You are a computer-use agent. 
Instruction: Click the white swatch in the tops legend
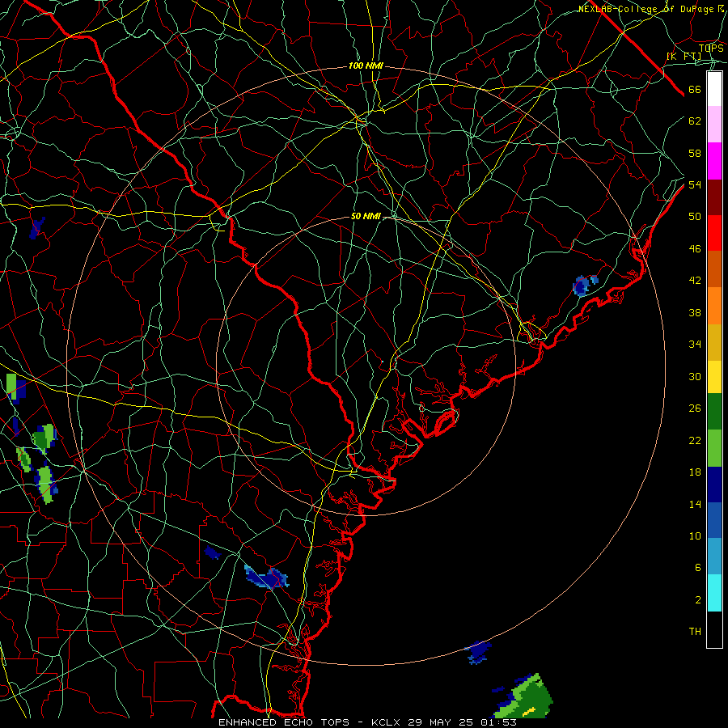pyautogui.click(x=714, y=89)
